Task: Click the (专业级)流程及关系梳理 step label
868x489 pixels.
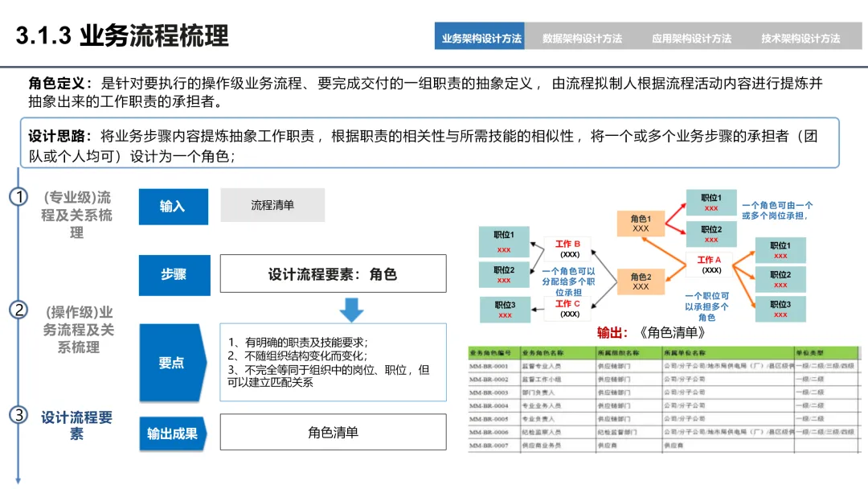Action: tap(76, 215)
